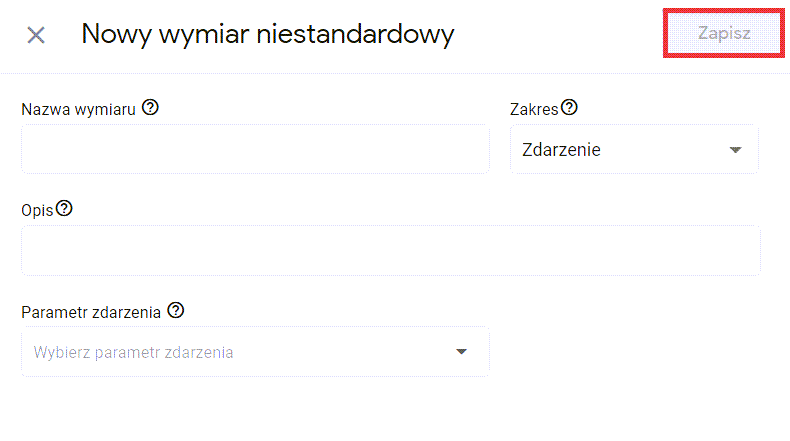Click the Wybierz parametr zdarzenia placeholder
Image resolution: width=790 pixels, height=441 pixels.
[133, 352]
